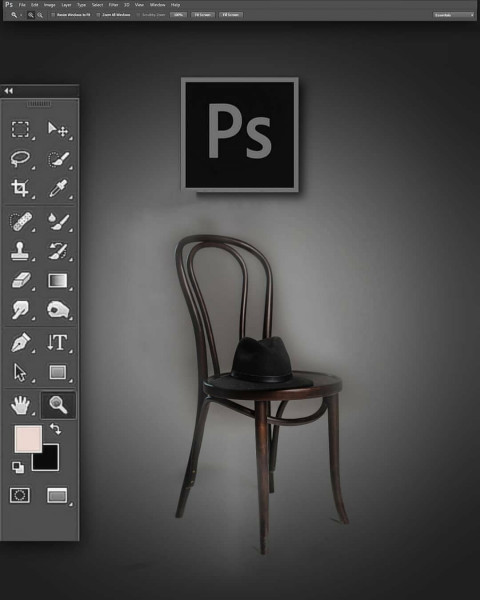The image size is (480, 600).
Task: Open the View menu
Action: [x=139, y=5]
